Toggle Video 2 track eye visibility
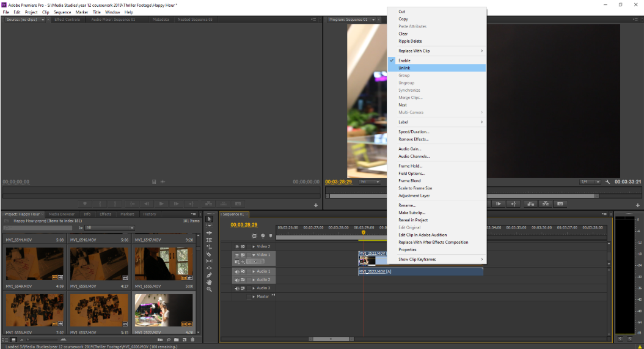The height and width of the screenshot is (349, 644). (236, 247)
